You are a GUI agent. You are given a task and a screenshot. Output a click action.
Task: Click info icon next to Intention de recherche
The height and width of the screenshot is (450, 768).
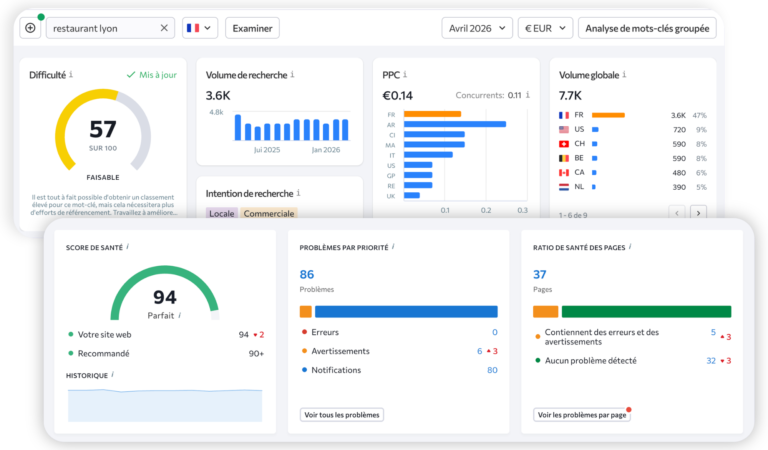tap(298, 193)
